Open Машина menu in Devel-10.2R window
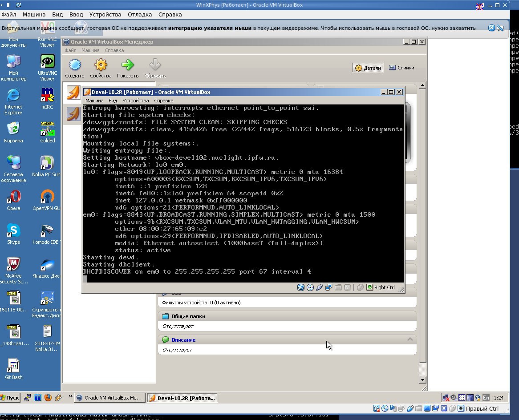 coord(94,101)
